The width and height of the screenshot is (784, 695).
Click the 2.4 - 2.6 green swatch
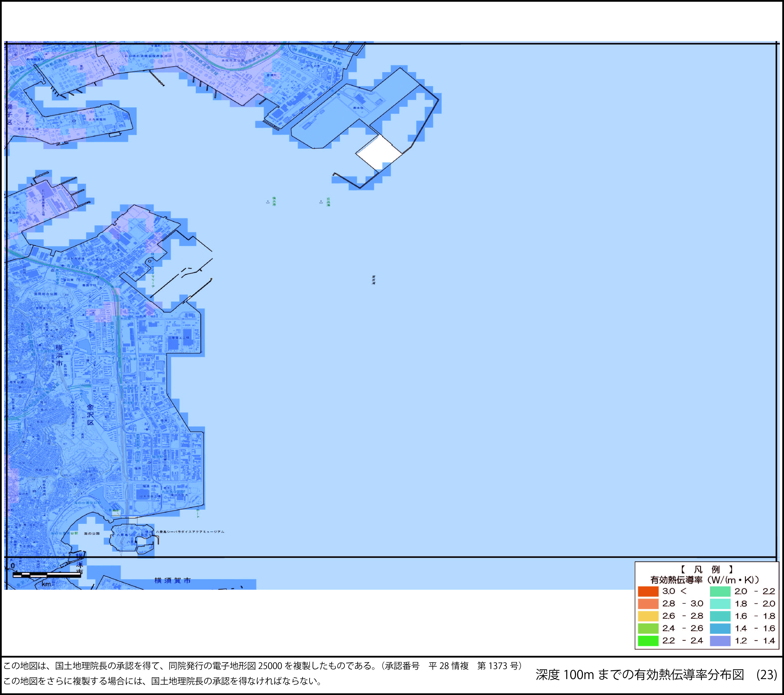point(648,628)
